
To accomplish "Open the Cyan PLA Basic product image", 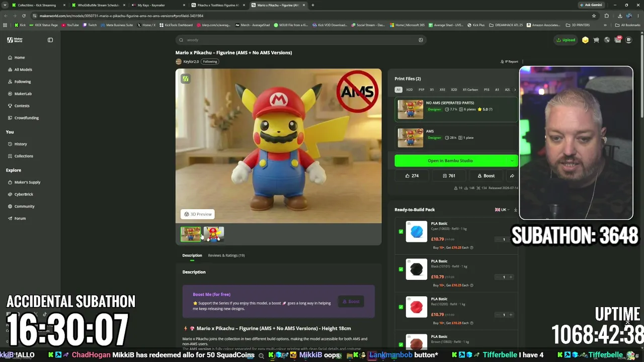I will [x=417, y=232].
